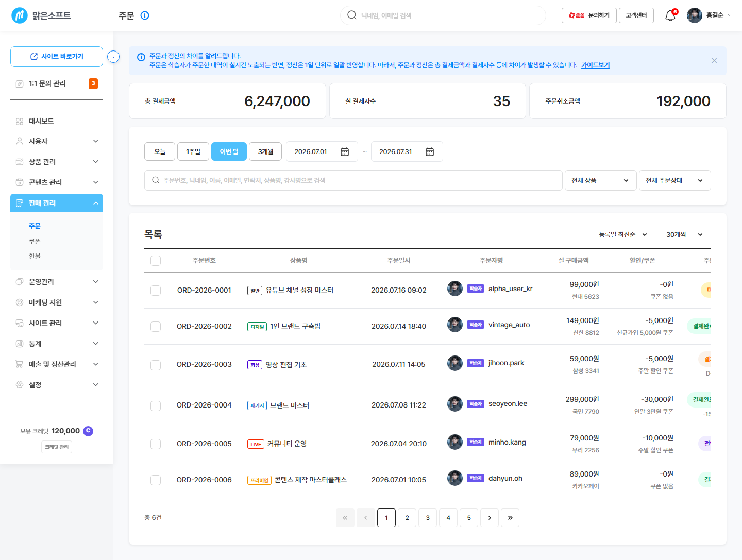Click the 사용자 person icon
Image resolution: width=742 pixels, height=560 pixels.
(x=20, y=141)
